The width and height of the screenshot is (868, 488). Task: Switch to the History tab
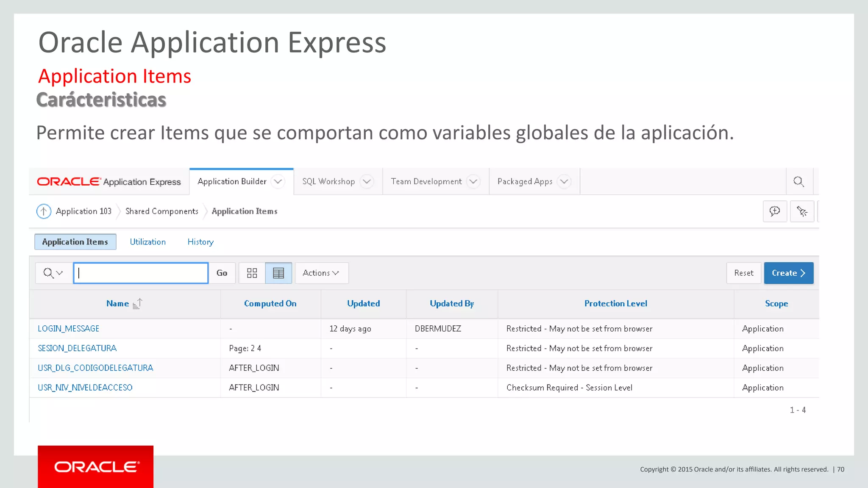[200, 242]
